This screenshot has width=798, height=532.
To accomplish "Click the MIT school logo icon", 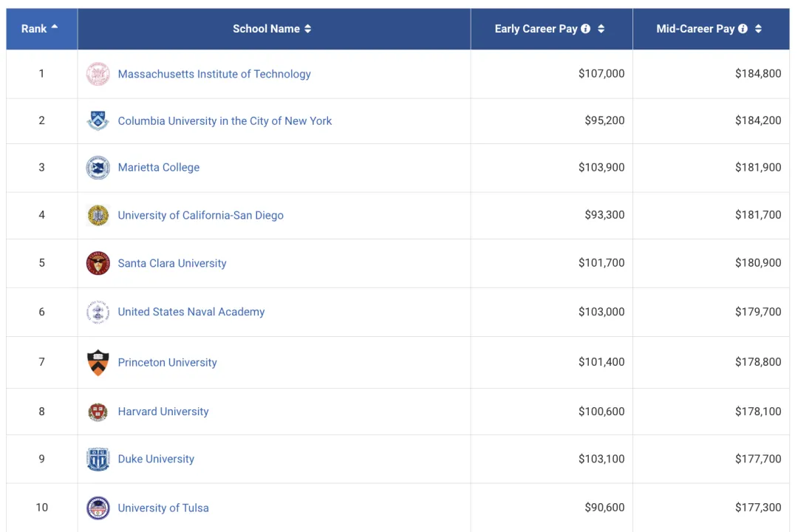I will (x=98, y=74).
